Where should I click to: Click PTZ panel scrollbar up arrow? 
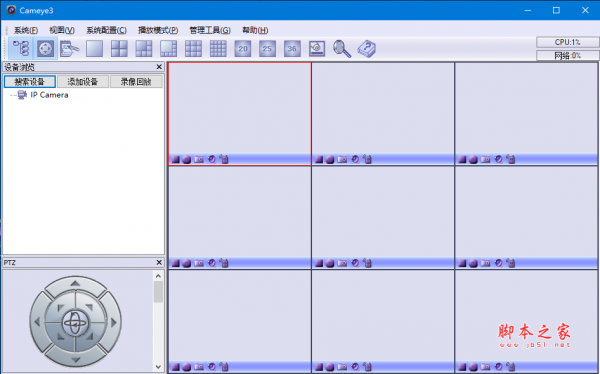158,276
